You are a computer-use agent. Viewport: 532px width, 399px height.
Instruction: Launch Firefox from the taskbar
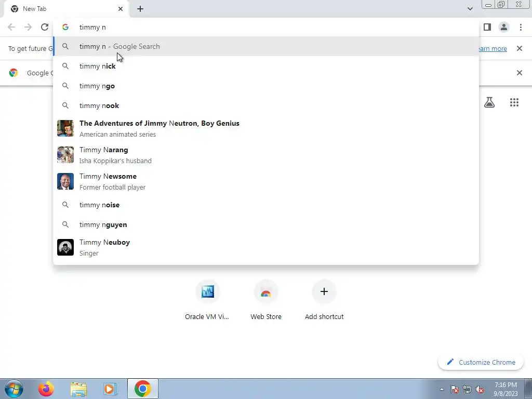[x=46, y=389]
